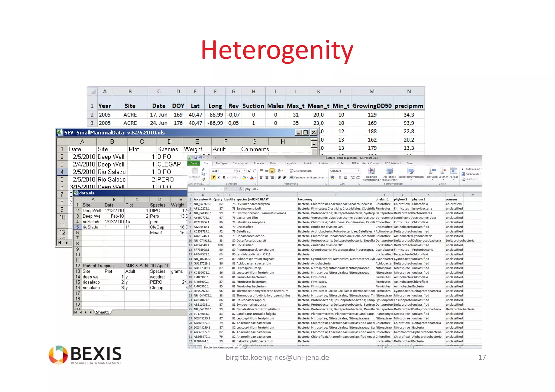This screenshot has height=392, width=555.
Task: Add a decimal place
Action: point(353,178)
